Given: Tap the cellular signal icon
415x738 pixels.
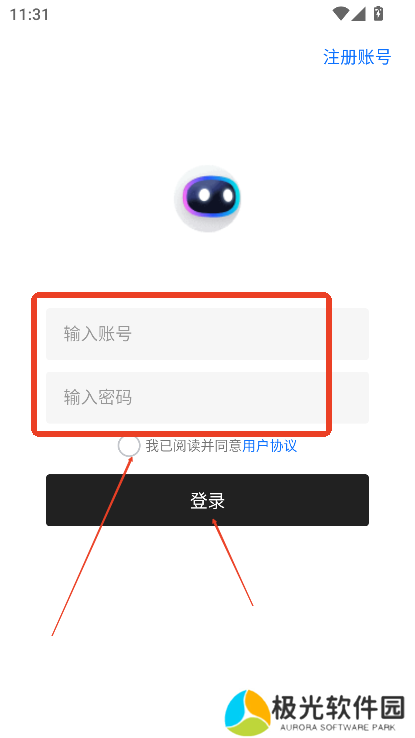Looking at the screenshot, I should click(x=359, y=14).
